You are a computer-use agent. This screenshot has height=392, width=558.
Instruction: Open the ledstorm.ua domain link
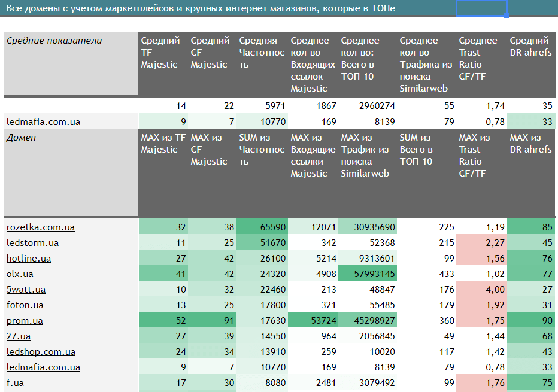click(x=32, y=243)
